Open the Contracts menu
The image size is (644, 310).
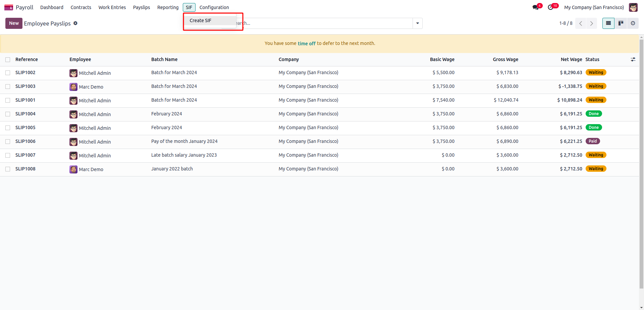click(81, 7)
